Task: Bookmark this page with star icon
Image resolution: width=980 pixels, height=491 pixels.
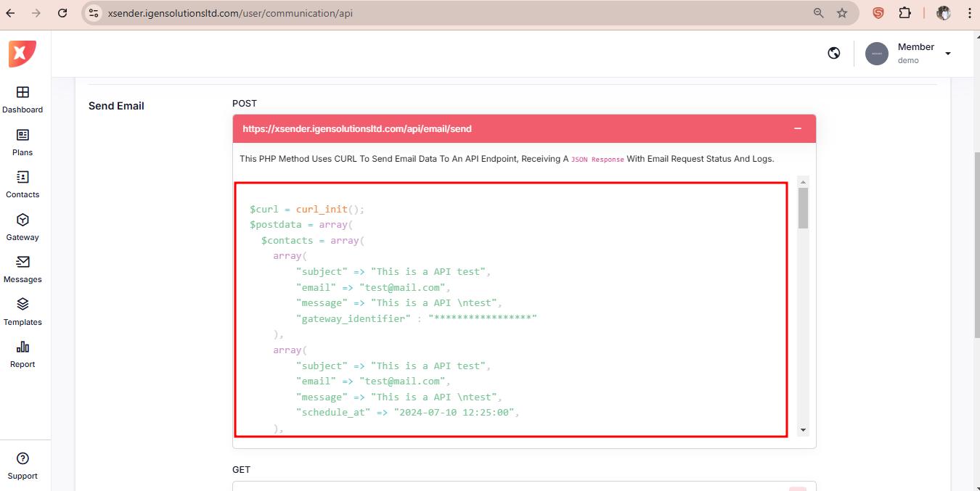Action: click(842, 13)
